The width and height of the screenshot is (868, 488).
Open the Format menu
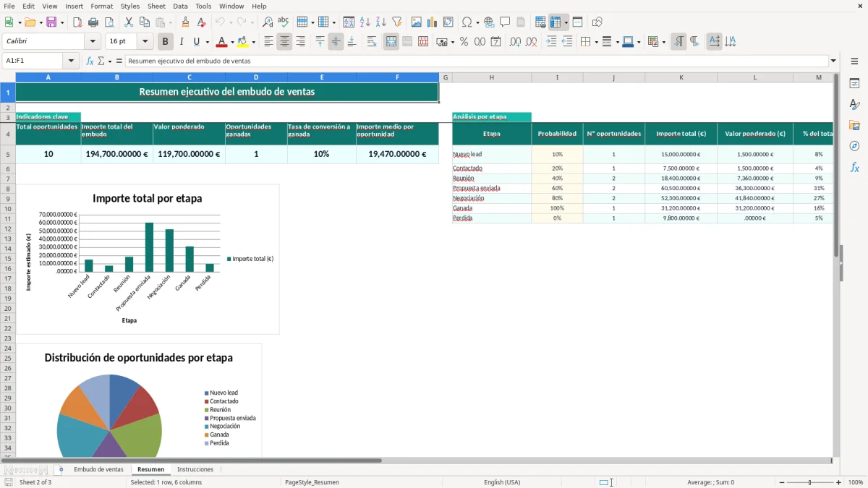(101, 6)
